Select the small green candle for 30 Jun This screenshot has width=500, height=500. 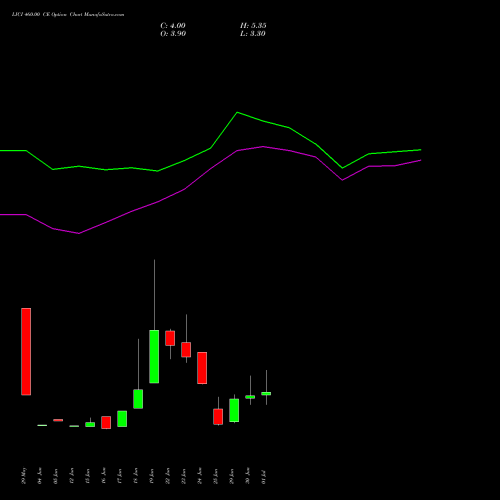(250, 397)
